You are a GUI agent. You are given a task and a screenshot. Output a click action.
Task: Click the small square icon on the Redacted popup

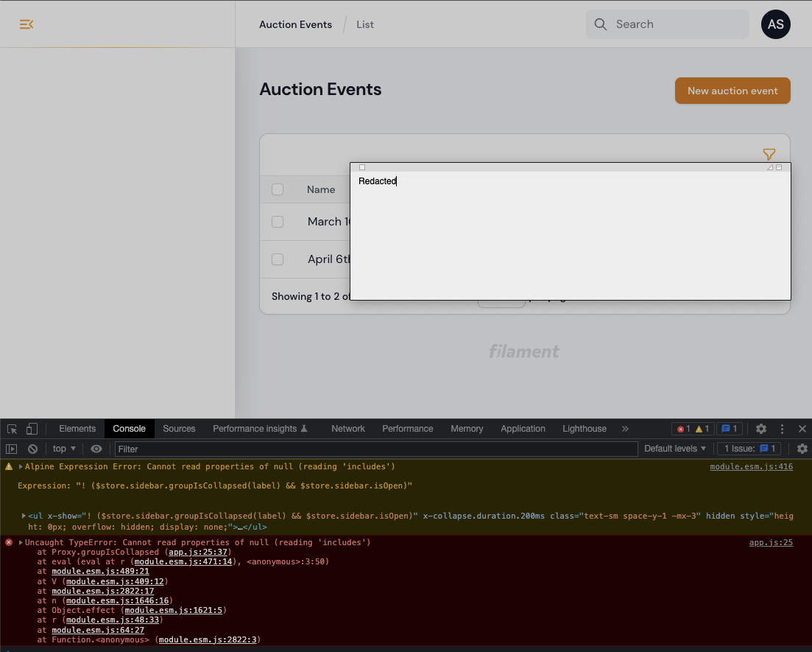tap(362, 167)
